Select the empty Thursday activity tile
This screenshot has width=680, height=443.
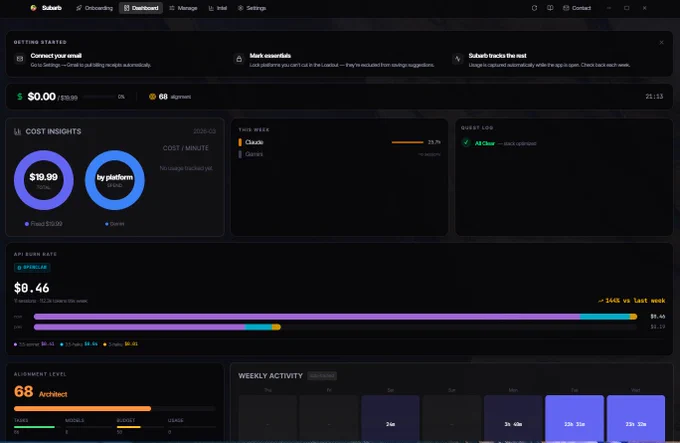[x=268, y=419]
